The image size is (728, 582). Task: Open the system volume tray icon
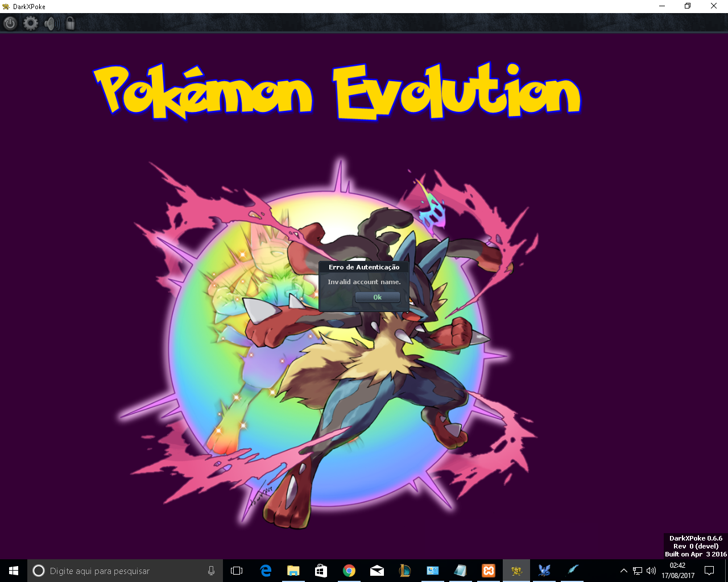(651, 571)
